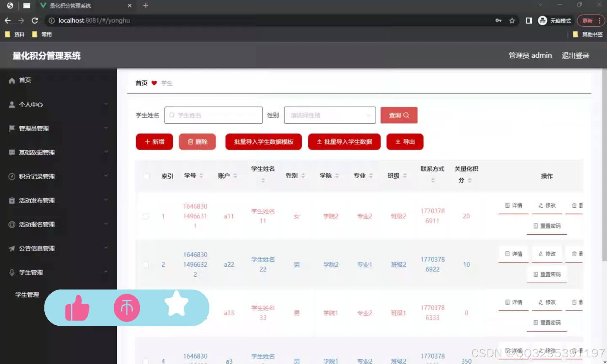Expand the 个人中心 sidebar menu
The height and width of the screenshot is (364, 607).
[106, 104]
